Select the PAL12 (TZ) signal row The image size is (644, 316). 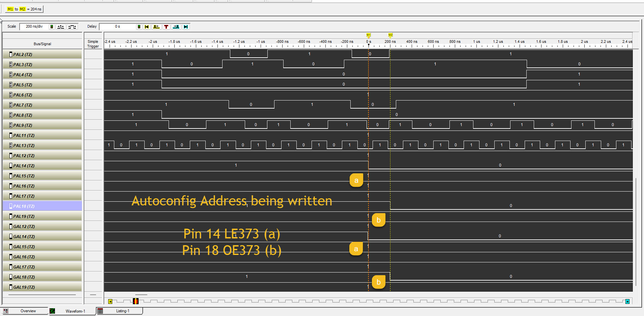(42, 155)
